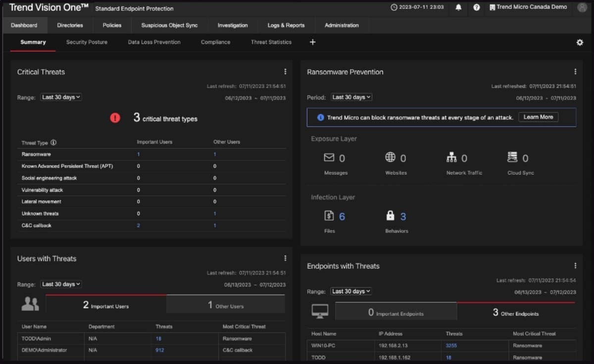Click the blue info icon in ransomware banner

(320, 118)
